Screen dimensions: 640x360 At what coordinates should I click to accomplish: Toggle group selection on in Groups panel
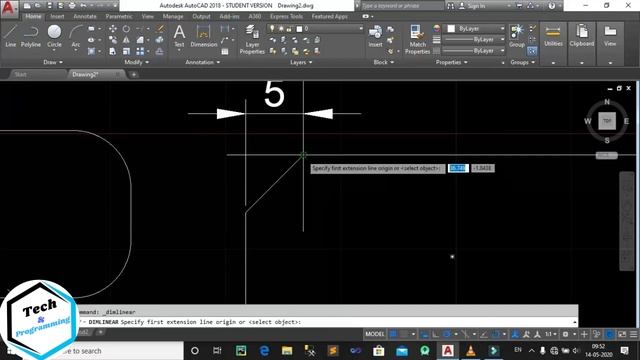(x=532, y=51)
